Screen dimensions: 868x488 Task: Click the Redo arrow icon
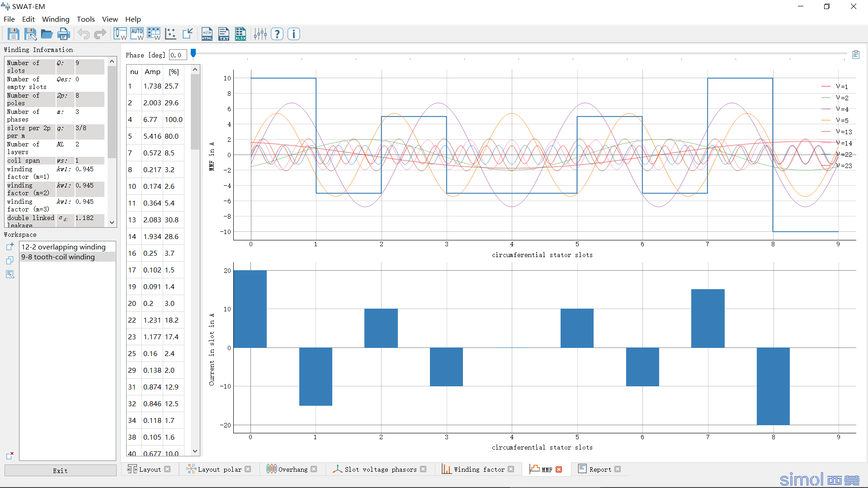(100, 34)
